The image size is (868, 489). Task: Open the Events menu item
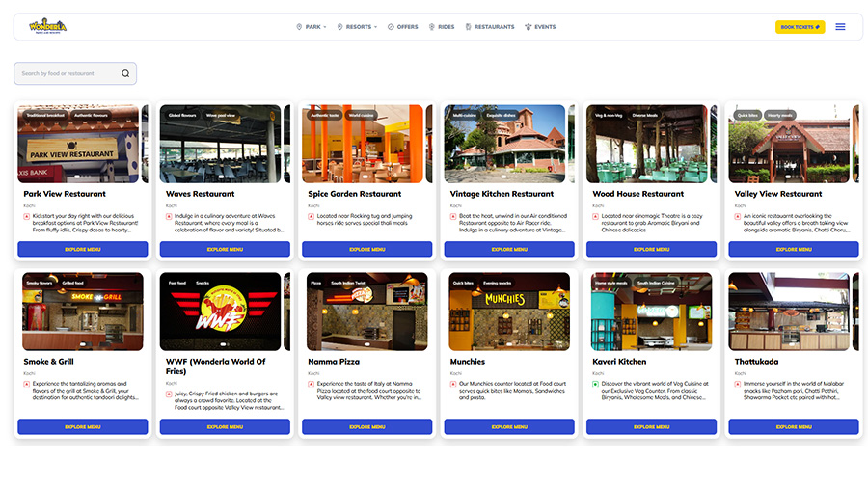pyautogui.click(x=540, y=27)
